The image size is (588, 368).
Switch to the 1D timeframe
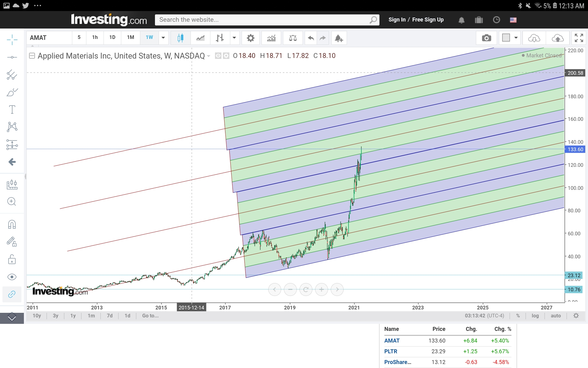[x=112, y=37]
